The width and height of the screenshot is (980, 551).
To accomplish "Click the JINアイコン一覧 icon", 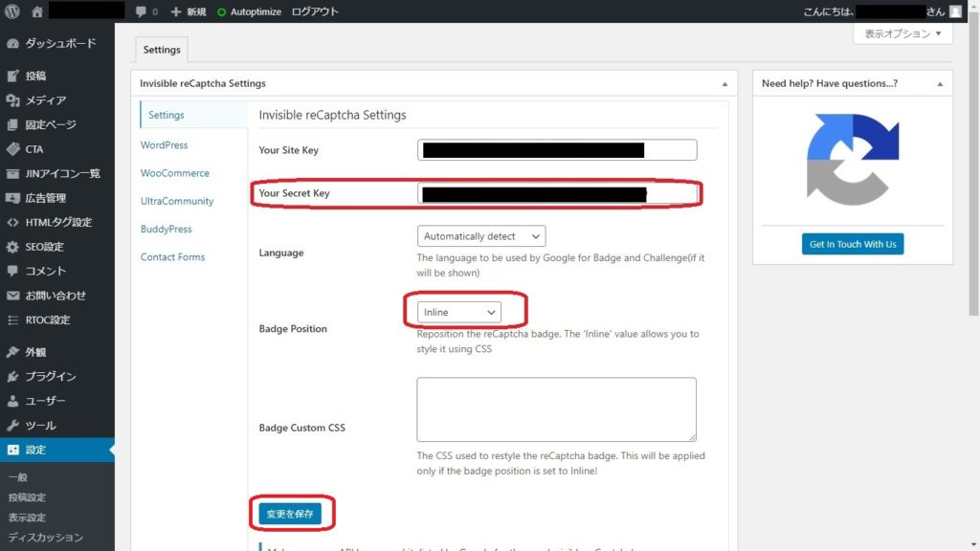I will 12,173.
